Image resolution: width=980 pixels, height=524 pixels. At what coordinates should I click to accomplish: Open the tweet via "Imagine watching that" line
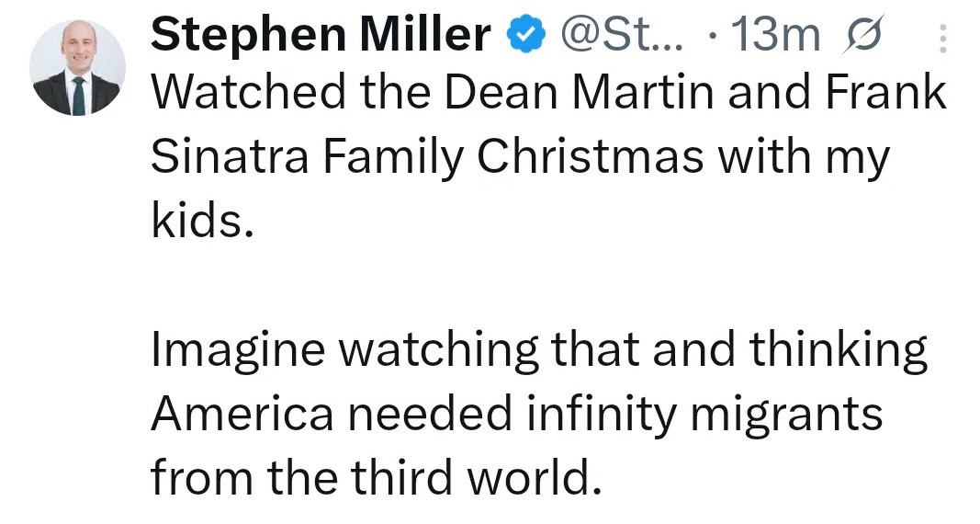coord(539,350)
